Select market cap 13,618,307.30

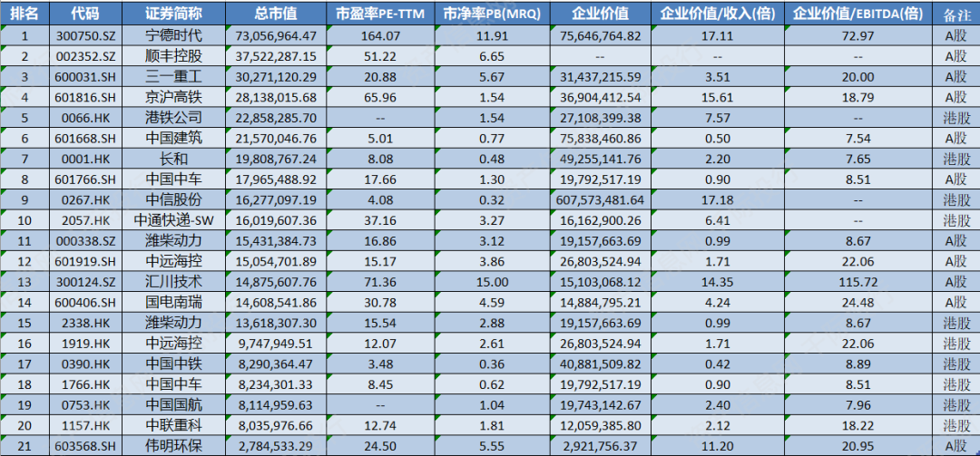(276, 323)
